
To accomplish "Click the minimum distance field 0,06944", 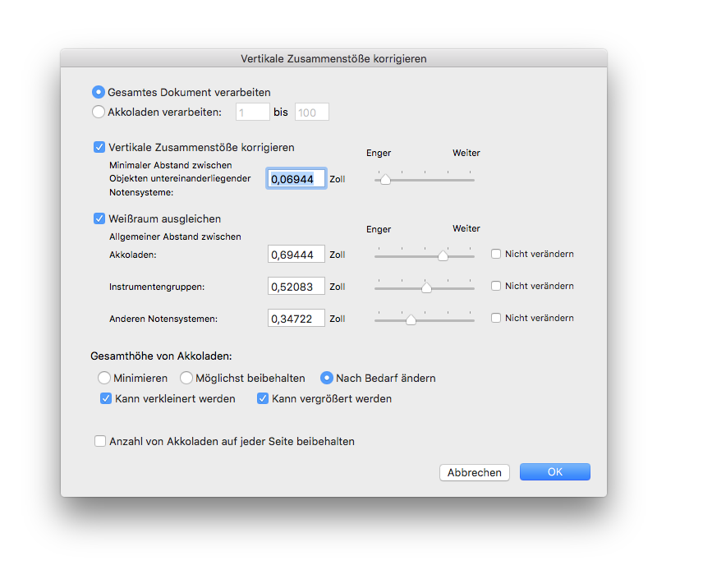I will click(x=296, y=179).
